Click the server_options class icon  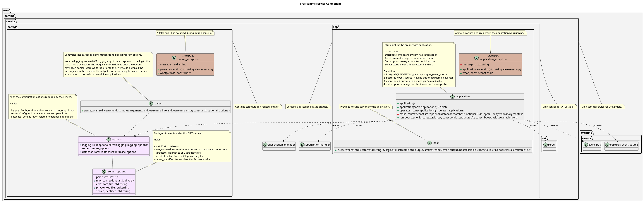(x=104, y=172)
